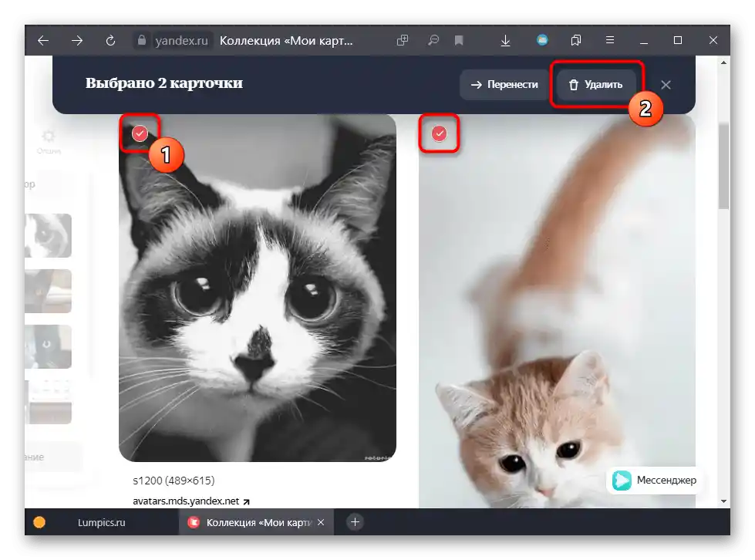Click the scrollbar down arrow
Screen dimensions: 755x560
723,501
